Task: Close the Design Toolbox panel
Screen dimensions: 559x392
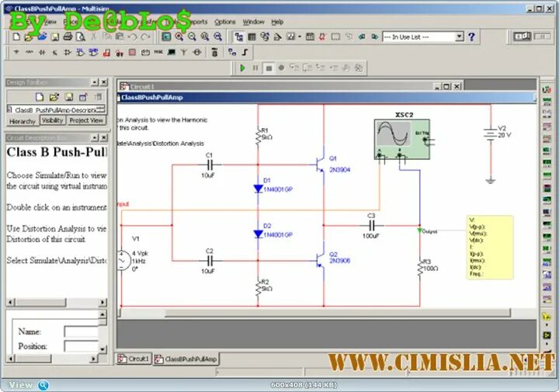Action: click(104, 82)
